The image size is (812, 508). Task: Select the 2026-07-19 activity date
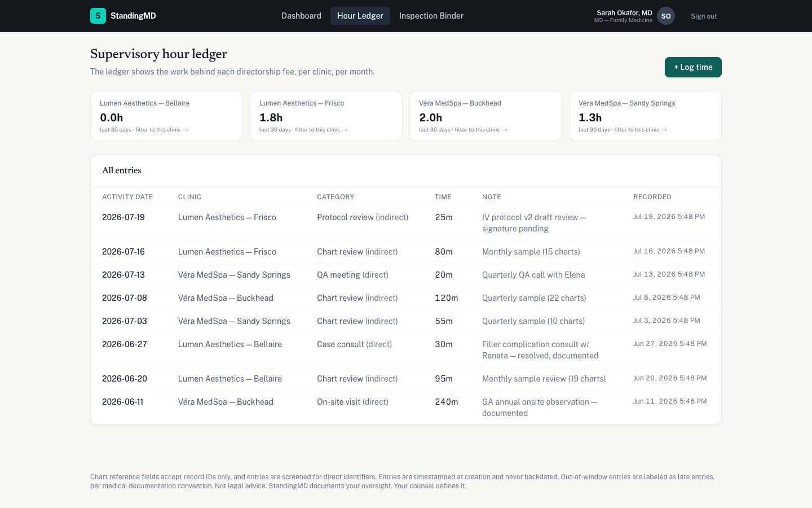[123, 217]
